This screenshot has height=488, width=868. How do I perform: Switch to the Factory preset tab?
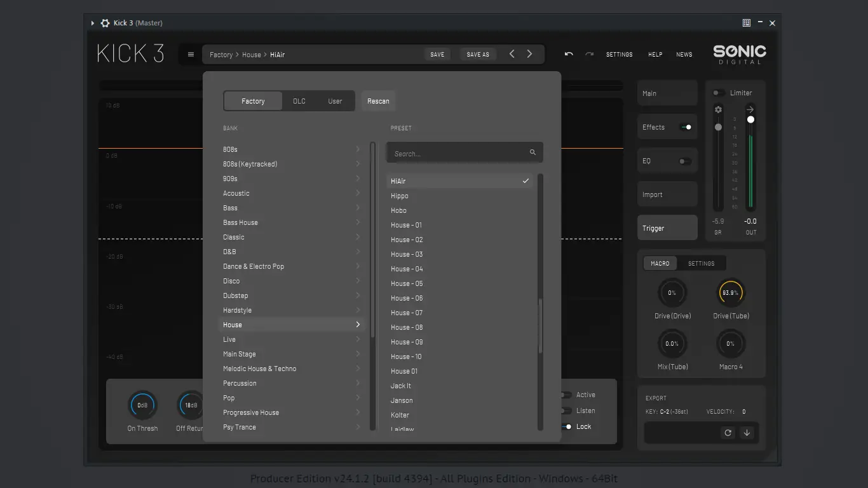click(x=253, y=101)
